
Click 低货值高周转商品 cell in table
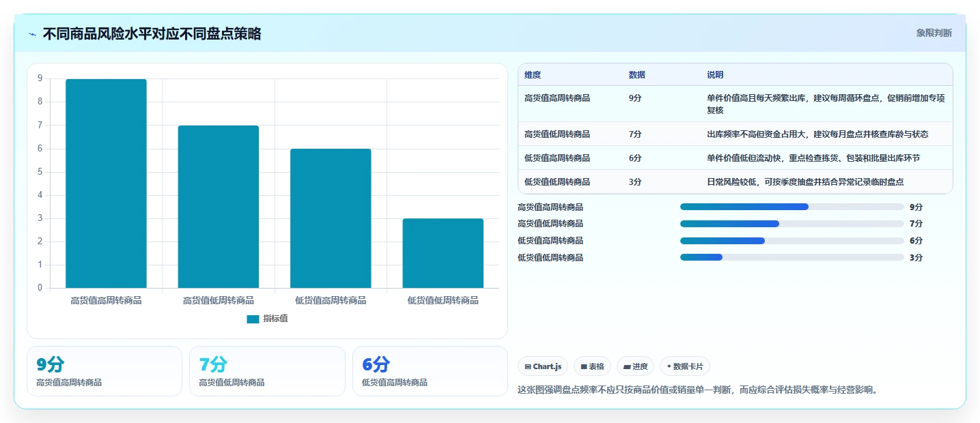click(x=557, y=158)
